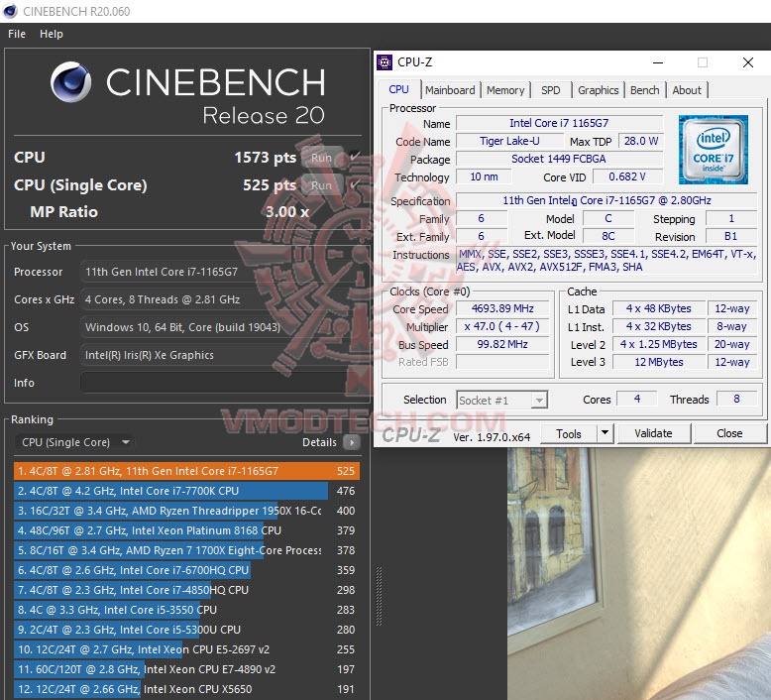The width and height of the screenshot is (771, 700).
Task: Select ranking row for Core i5-5300U
Action: point(187,630)
